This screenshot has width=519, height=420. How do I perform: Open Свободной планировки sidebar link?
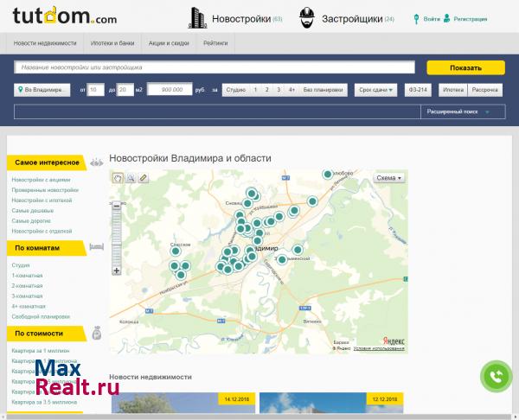click(x=41, y=316)
